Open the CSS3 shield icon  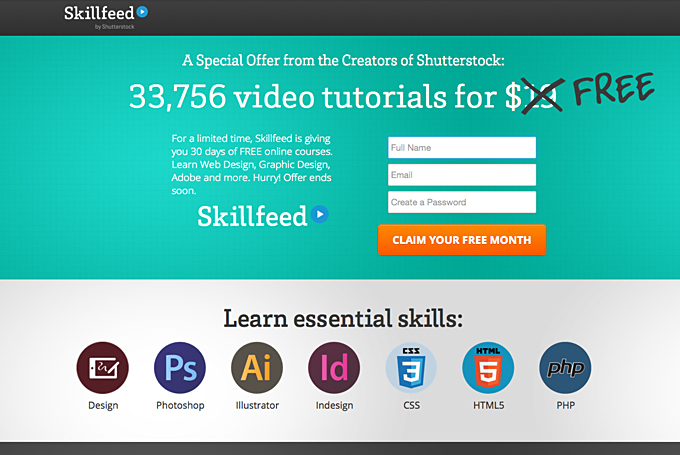click(411, 368)
